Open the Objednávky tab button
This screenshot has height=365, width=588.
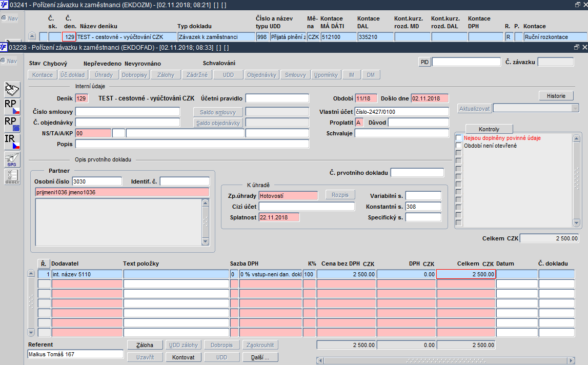261,75
